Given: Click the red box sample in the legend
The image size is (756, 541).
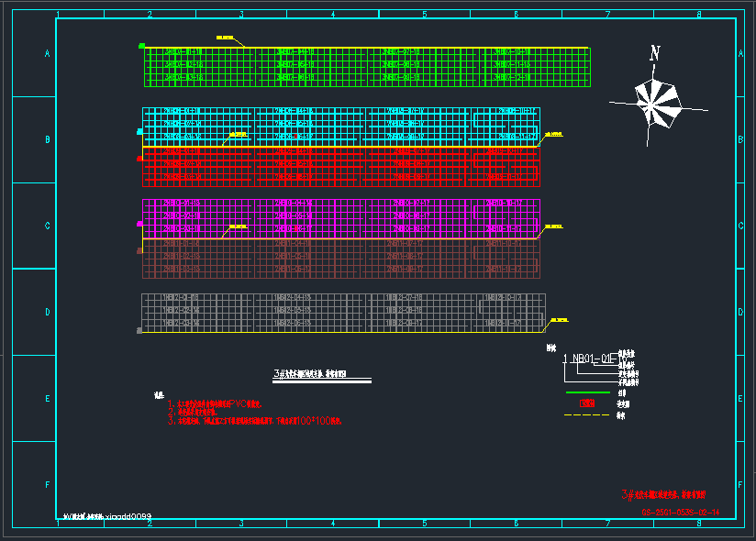Looking at the screenshot, I should click(586, 403).
